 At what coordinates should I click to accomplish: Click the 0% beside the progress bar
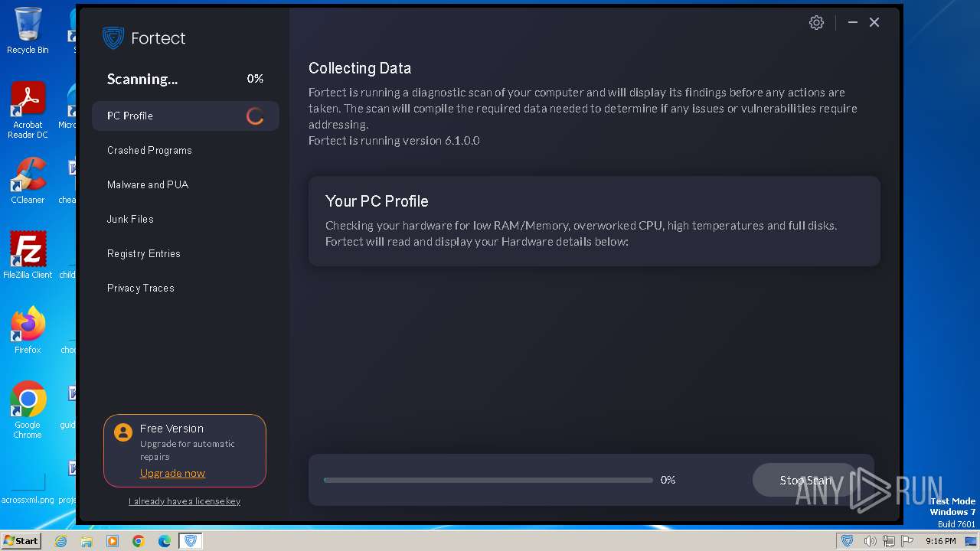(668, 481)
